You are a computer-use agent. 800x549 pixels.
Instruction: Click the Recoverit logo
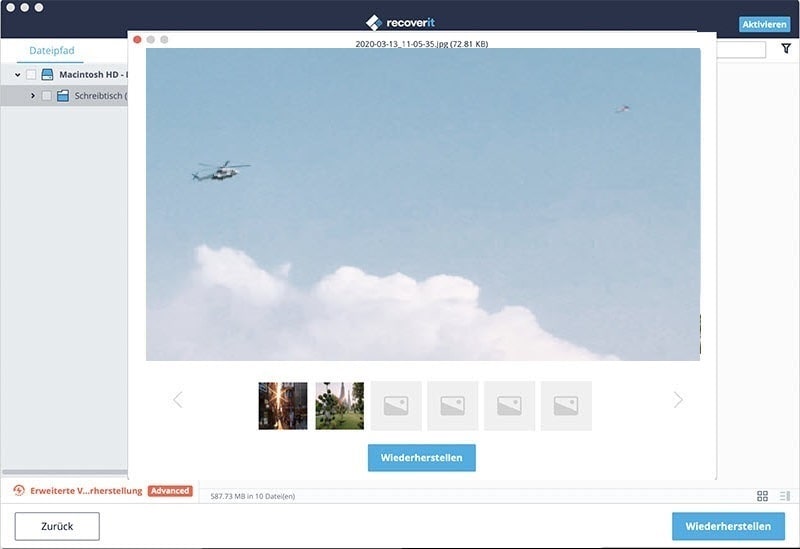tap(400, 22)
